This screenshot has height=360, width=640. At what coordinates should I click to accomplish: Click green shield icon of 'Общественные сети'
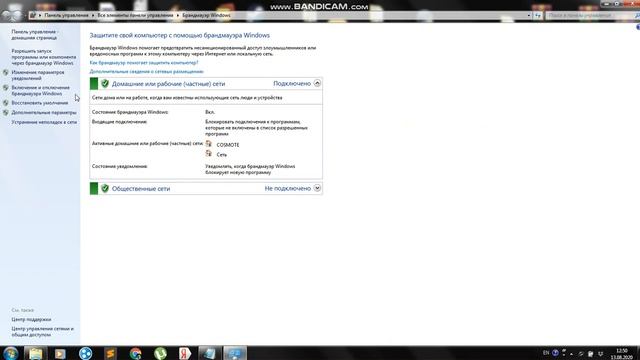click(x=105, y=188)
